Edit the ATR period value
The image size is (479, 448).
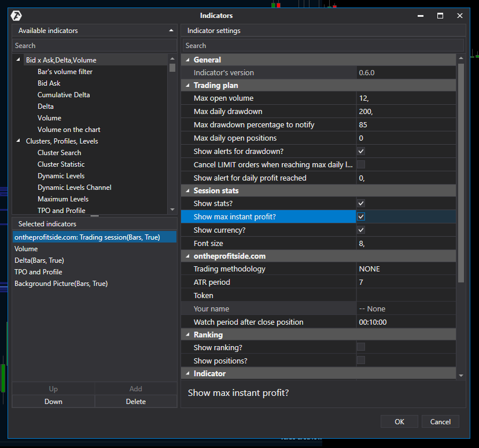tap(406, 282)
